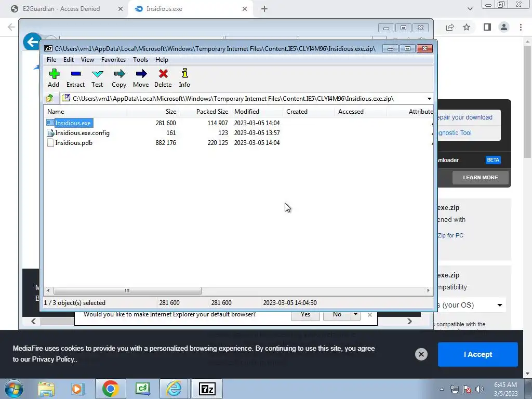Click Chrome back navigation arrow

(x=11, y=27)
